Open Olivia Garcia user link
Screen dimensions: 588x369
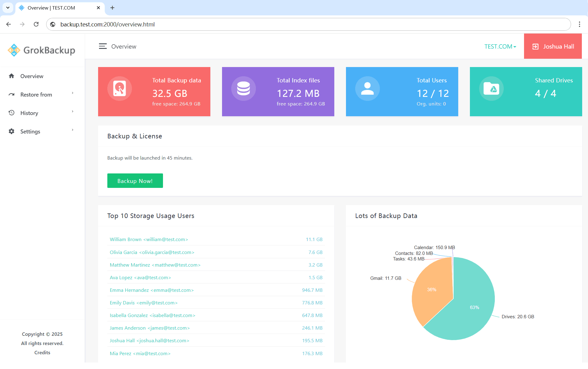pos(152,252)
